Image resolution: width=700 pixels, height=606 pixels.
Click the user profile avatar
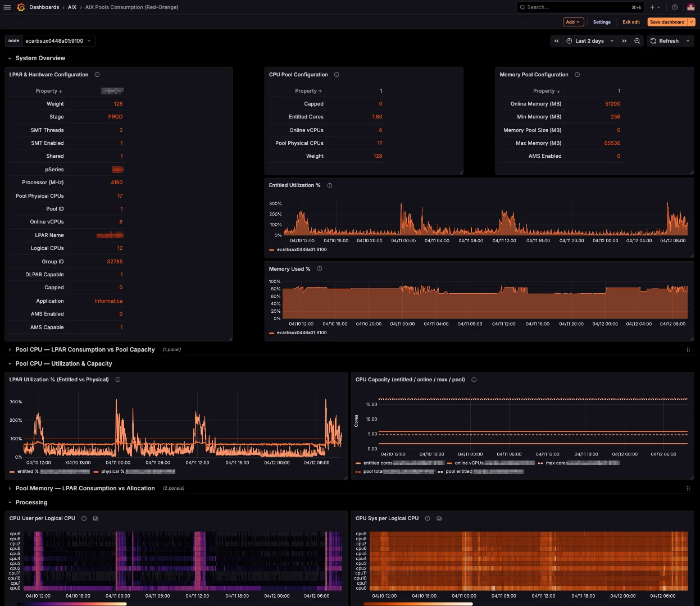tap(690, 7)
